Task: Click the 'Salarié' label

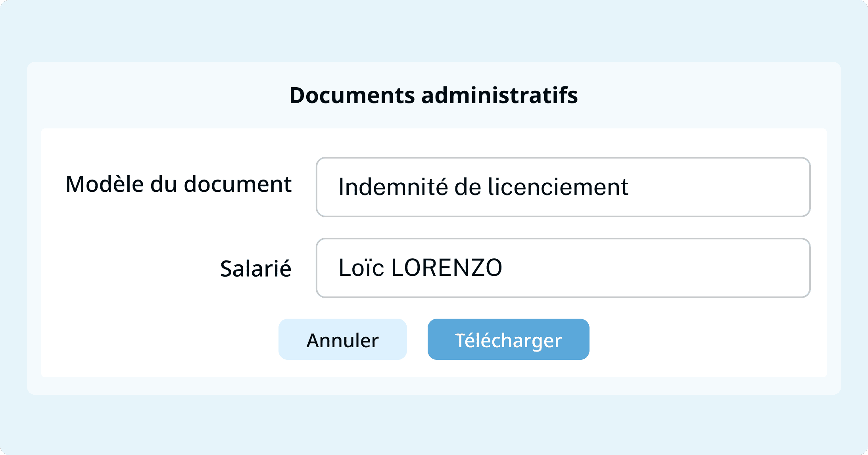Action: 255,269
